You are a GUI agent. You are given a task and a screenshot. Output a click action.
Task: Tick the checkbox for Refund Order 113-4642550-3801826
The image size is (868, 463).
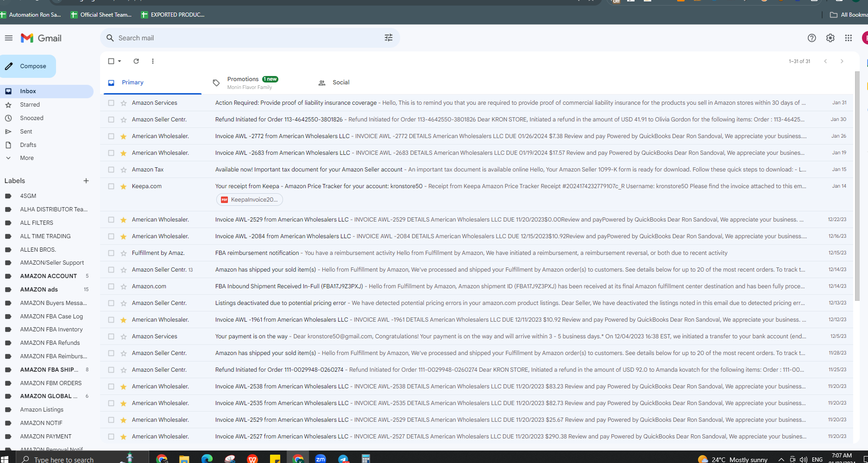coord(111,120)
